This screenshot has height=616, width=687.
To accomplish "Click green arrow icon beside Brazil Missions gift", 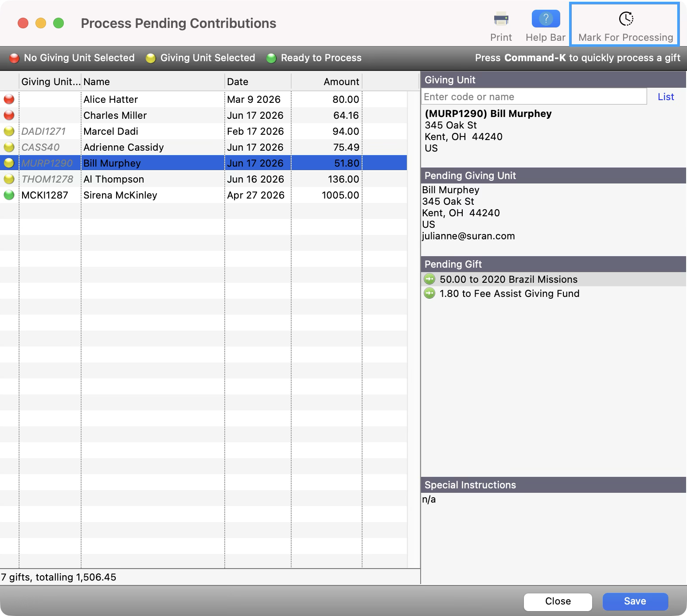I will 429,279.
